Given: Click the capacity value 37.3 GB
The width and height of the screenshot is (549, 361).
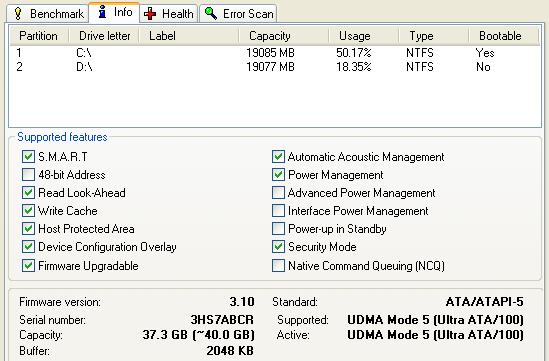Looking at the screenshot, I should coord(199,335).
